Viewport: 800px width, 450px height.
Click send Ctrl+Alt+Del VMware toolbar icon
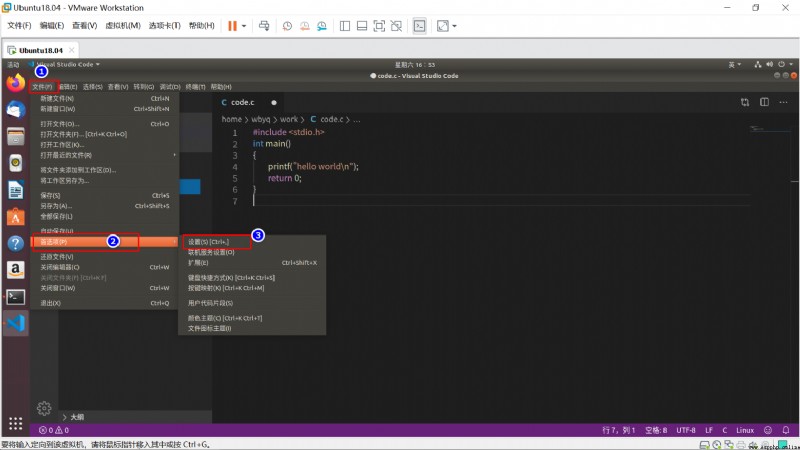tap(264, 26)
